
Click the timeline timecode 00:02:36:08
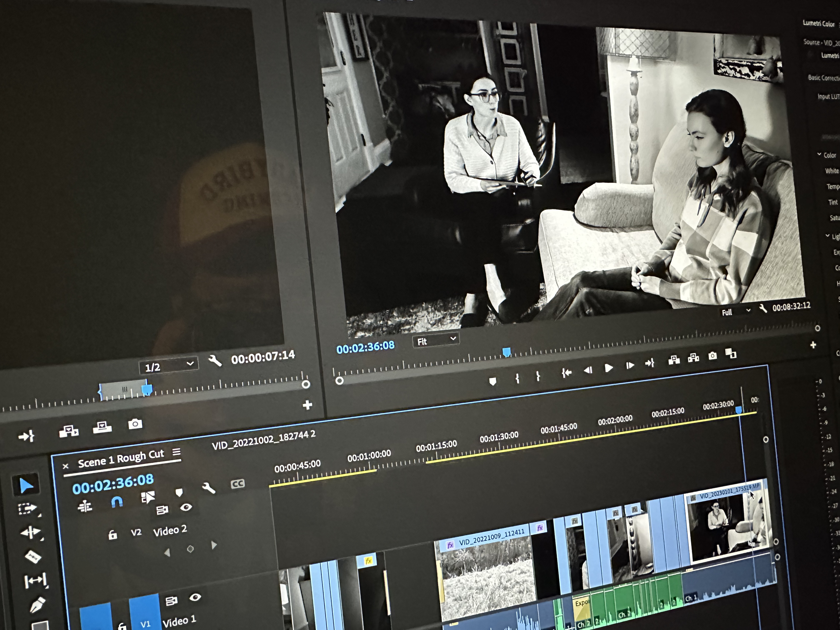pos(113,484)
